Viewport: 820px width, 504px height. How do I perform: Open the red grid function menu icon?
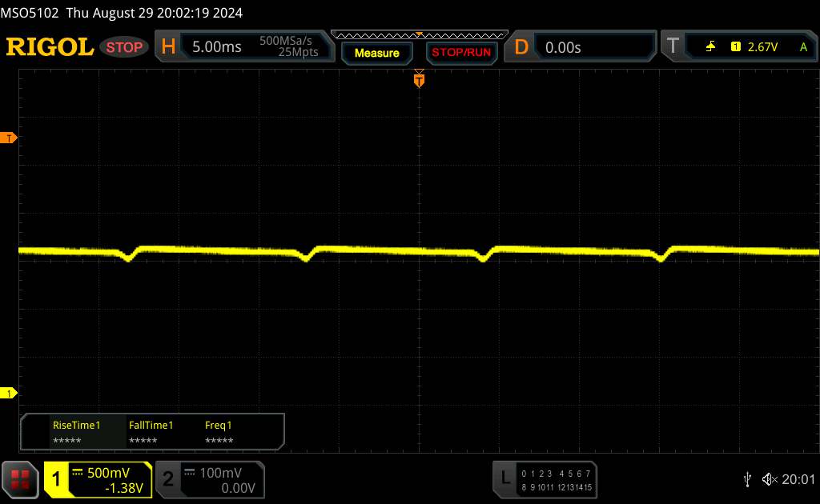click(20, 479)
